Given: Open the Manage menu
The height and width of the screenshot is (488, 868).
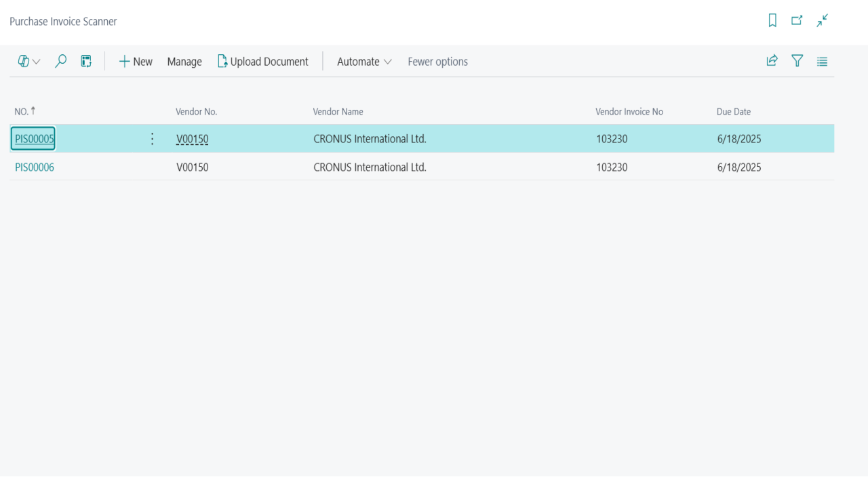Looking at the screenshot, I should point(184,62).
